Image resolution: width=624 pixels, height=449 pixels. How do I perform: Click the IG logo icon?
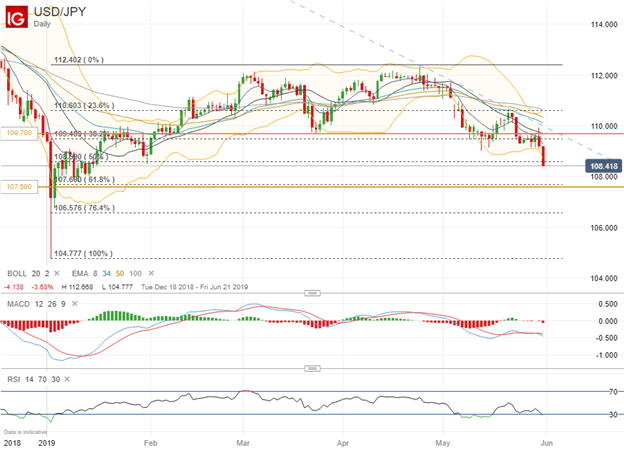[17, 17]
